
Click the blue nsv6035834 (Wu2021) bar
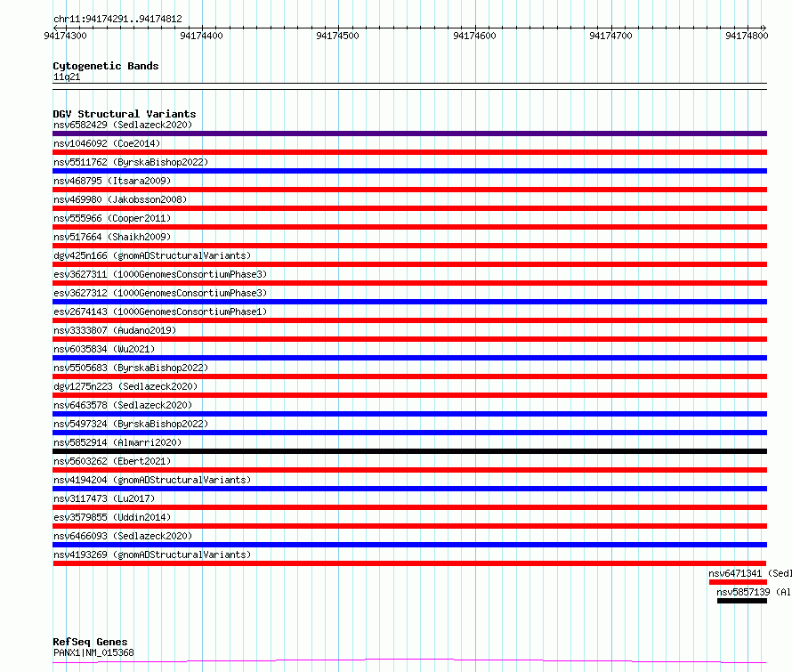[x=409, y=358]
